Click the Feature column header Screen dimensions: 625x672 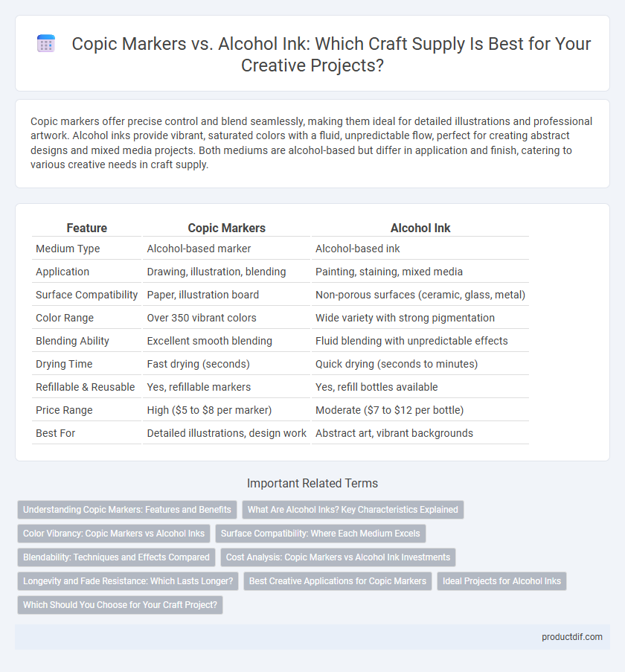(x=86, y=228)
